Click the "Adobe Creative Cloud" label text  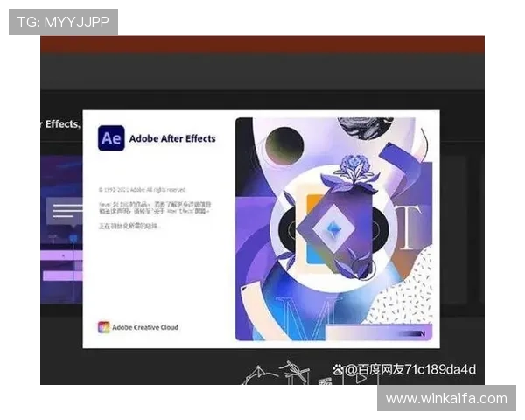[145, 327]
